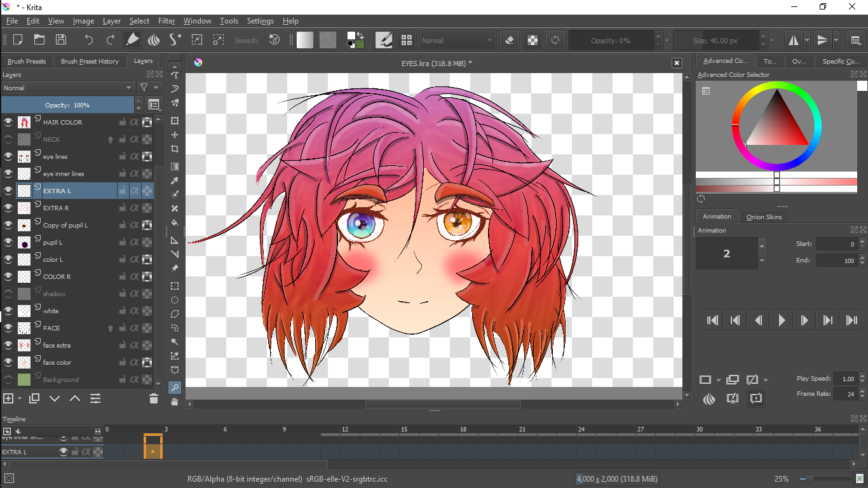Select the Gradient tool in the toolbox
868x488 pixels.
(175, 165)
